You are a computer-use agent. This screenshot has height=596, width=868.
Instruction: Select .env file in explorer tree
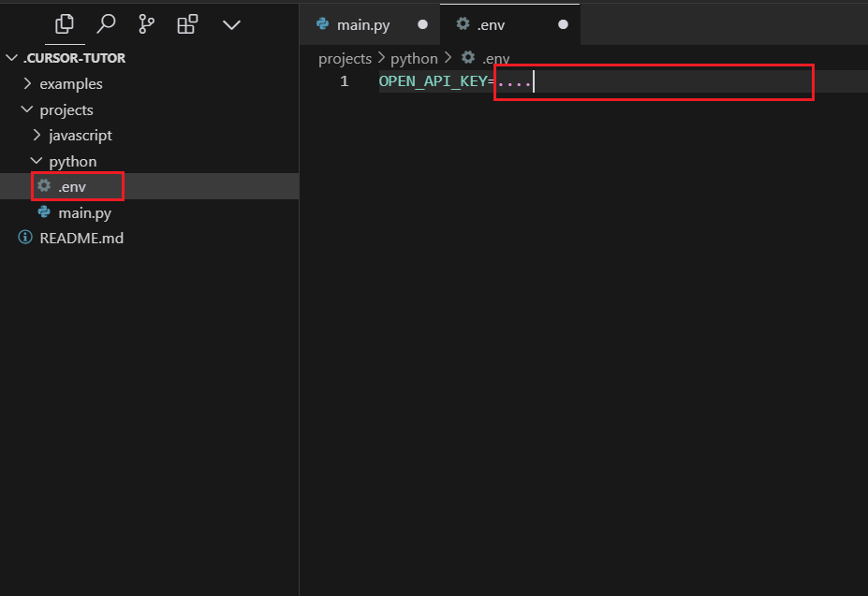(150, 186)
